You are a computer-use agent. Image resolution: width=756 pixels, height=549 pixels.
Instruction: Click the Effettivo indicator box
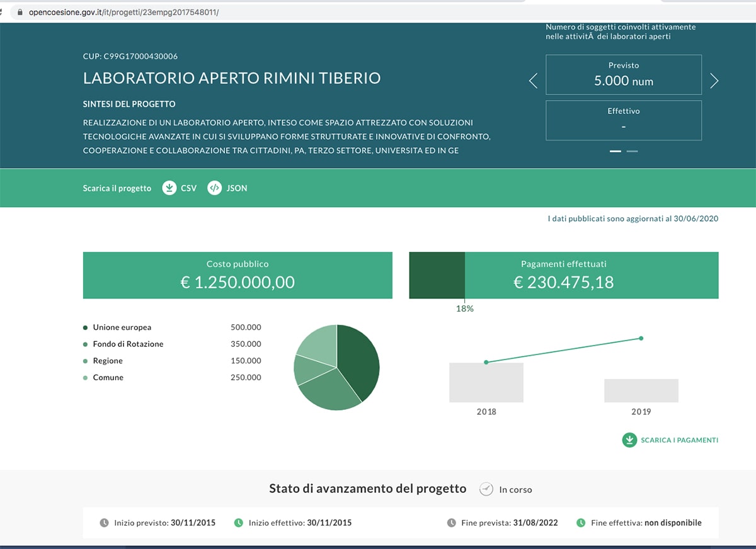click(x=624, y=120)
